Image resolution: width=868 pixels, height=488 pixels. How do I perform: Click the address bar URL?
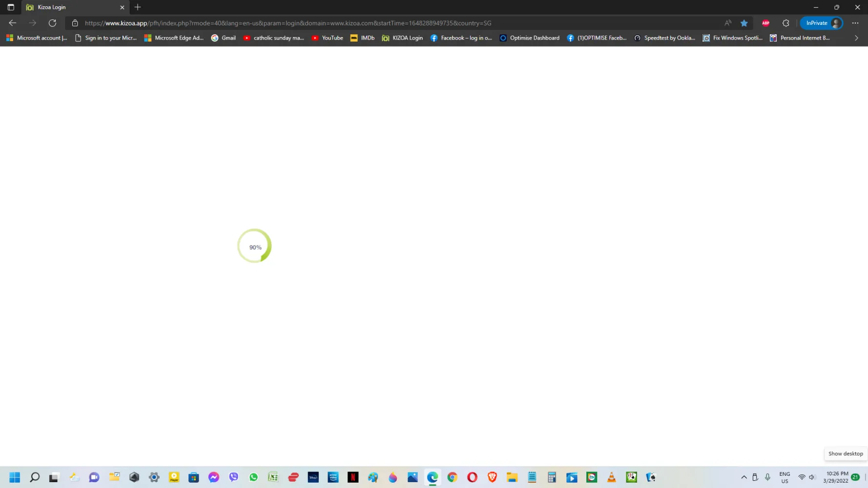(288, 23)
